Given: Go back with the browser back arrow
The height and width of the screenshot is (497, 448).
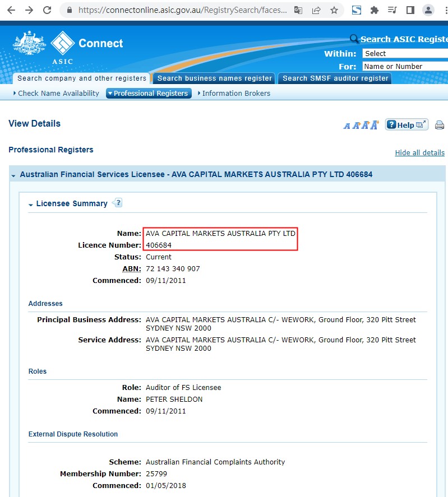Looking at the screenshot, I should tap(11, 10).
